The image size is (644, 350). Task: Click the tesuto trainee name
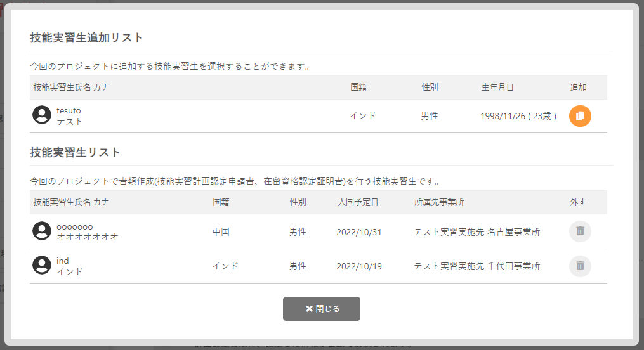(69, 110)
